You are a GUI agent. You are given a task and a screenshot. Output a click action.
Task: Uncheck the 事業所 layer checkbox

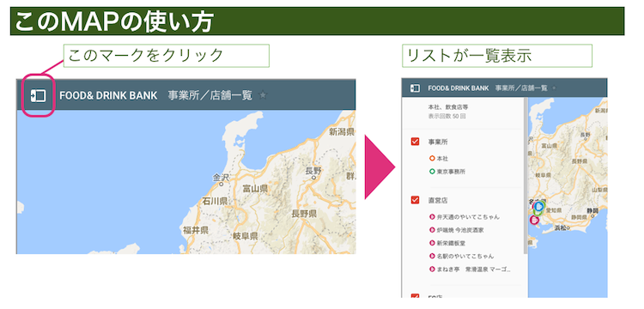(x=415, y=142)
